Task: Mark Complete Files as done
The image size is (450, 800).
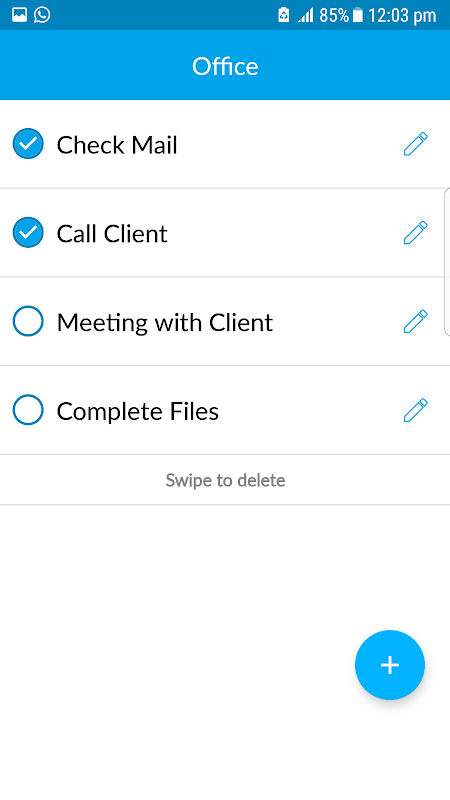Action: [x=28, y=410]
